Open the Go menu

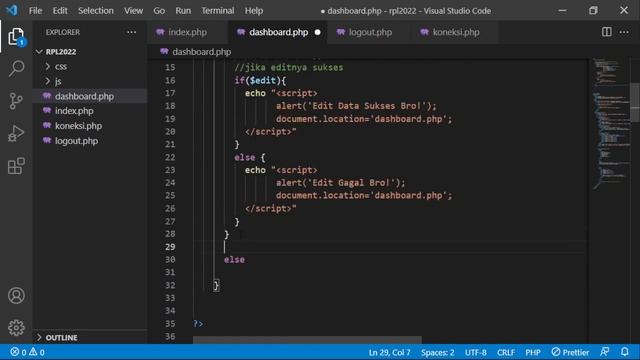(159, 11)
